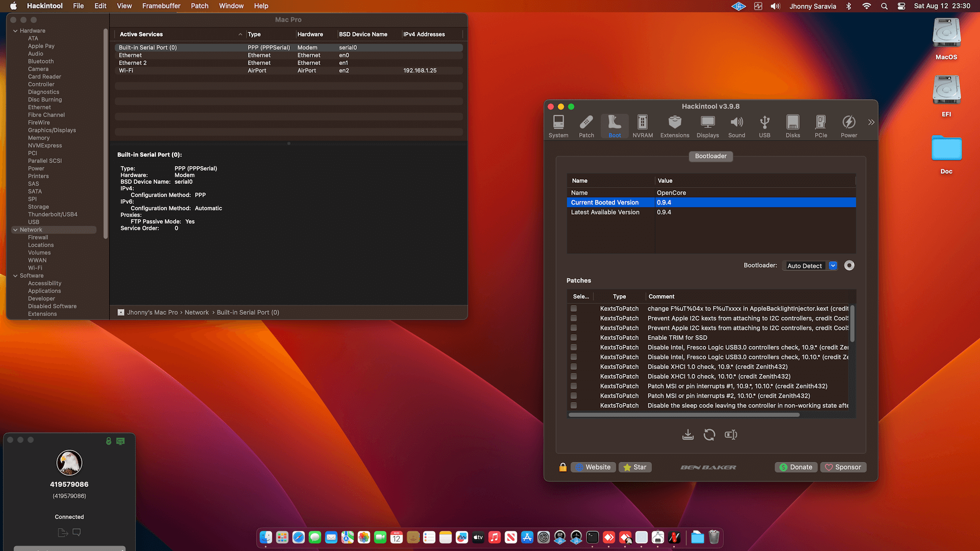The width and height of the screenshot is (980, 551).
Task: Select Latest Available Version row
Action: pyautogui.click(x=711, y=212)
